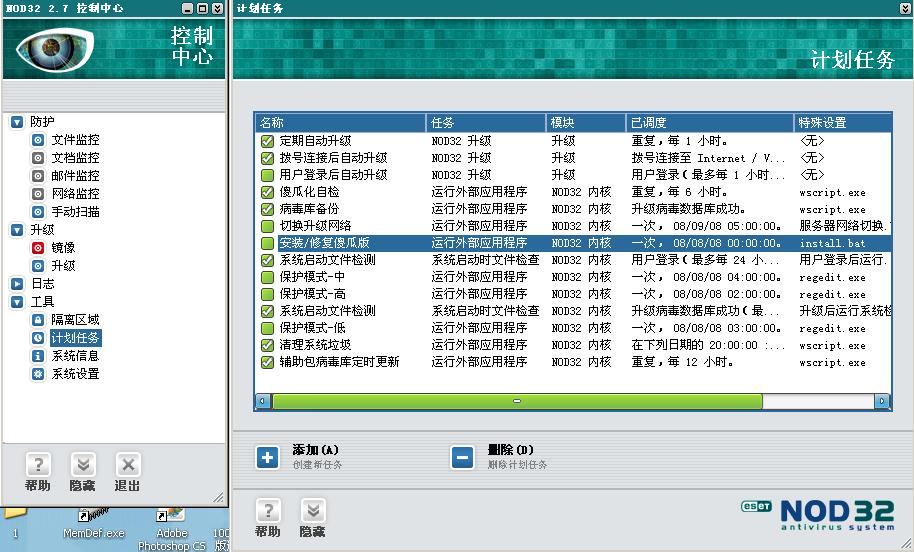Click the 系统信息 info icon
Image resolution: width=914 pixels, height=552 pixels.
point(38,356)
